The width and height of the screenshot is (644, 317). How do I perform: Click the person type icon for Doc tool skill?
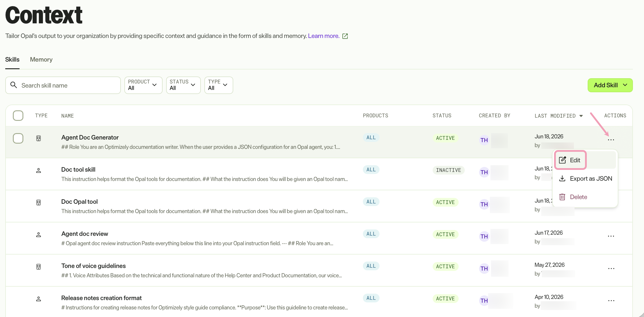38,170
